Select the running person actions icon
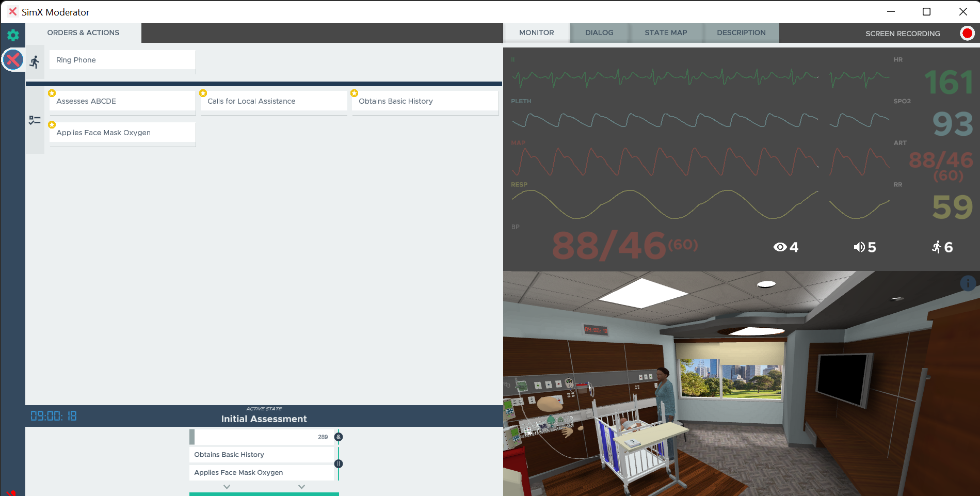980x496 pixels. 35,62
